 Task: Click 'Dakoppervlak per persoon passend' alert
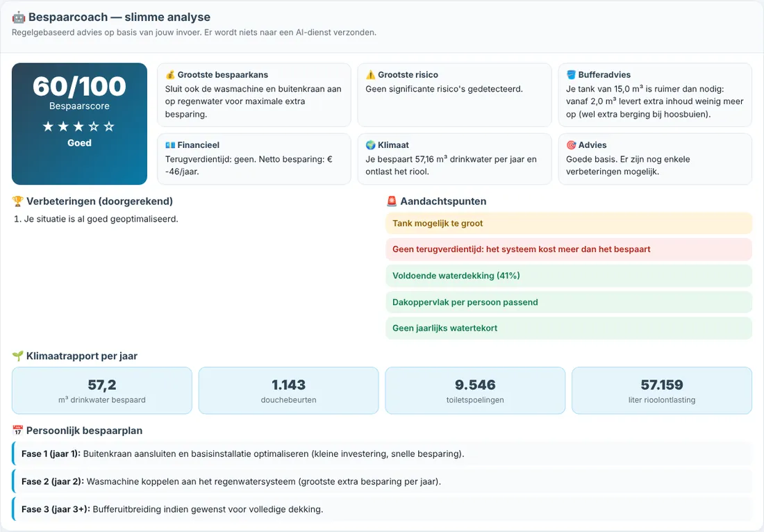click(x=569, y=302)
